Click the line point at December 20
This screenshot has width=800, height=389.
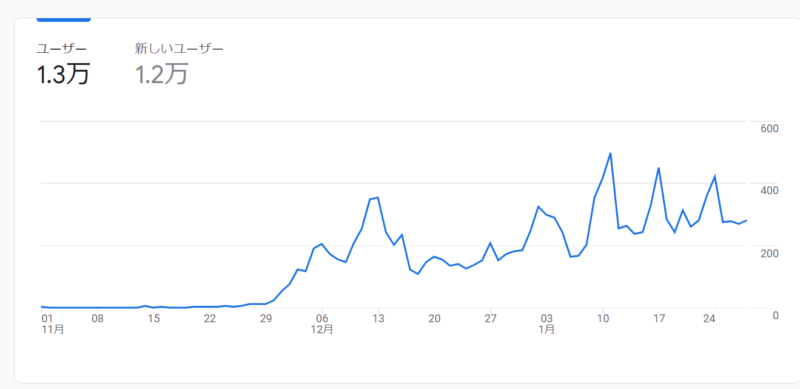[x=434, y=257]
